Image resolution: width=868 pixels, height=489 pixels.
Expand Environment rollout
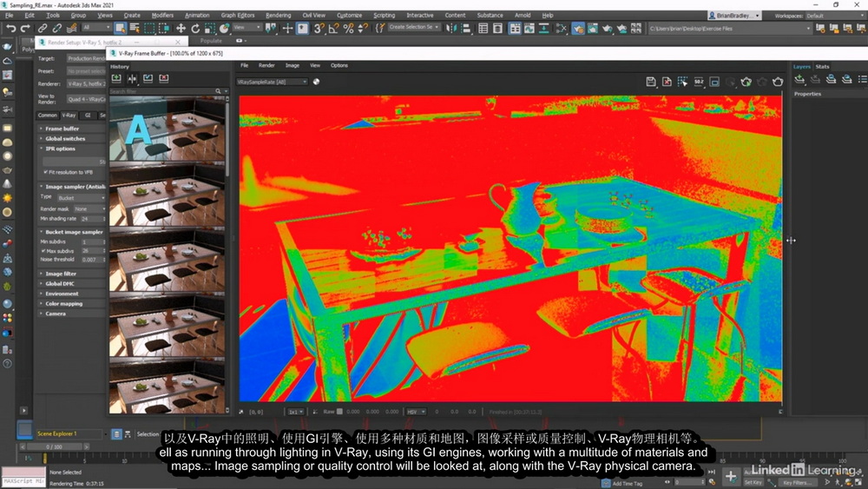tap(62, 294)
